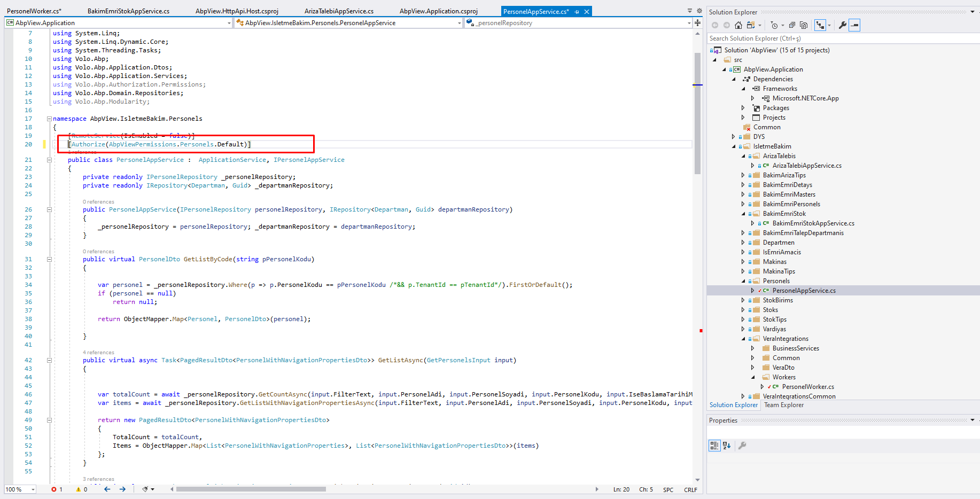
Task: Click the Home icon in Solution Explorer
Action: point(738,25)
